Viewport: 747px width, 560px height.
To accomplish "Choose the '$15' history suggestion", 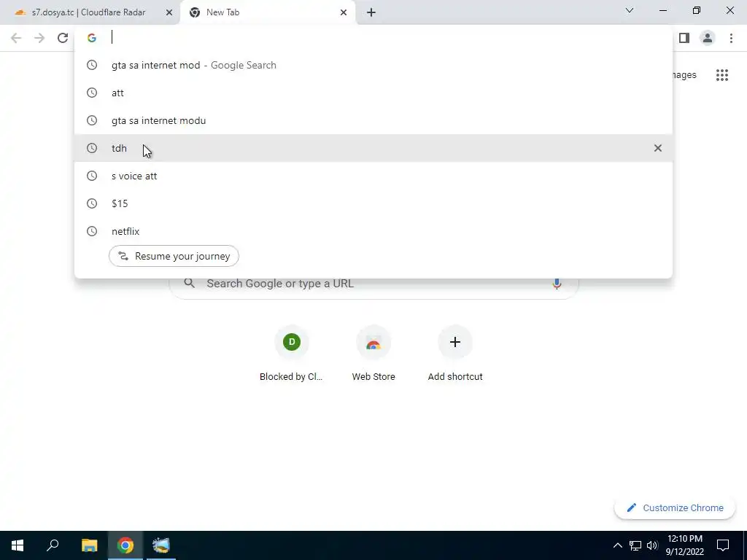I will pyautogui.click(x=373, y=203).
